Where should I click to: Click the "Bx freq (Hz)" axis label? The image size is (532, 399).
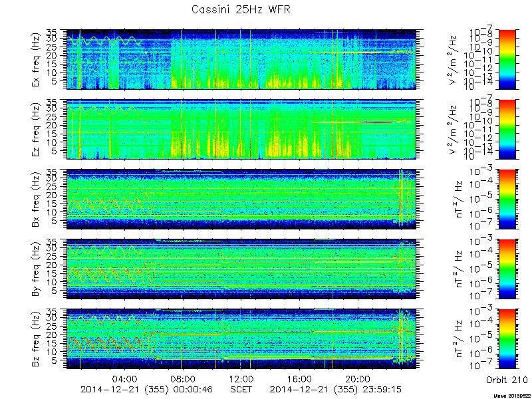tap(36, 199)
